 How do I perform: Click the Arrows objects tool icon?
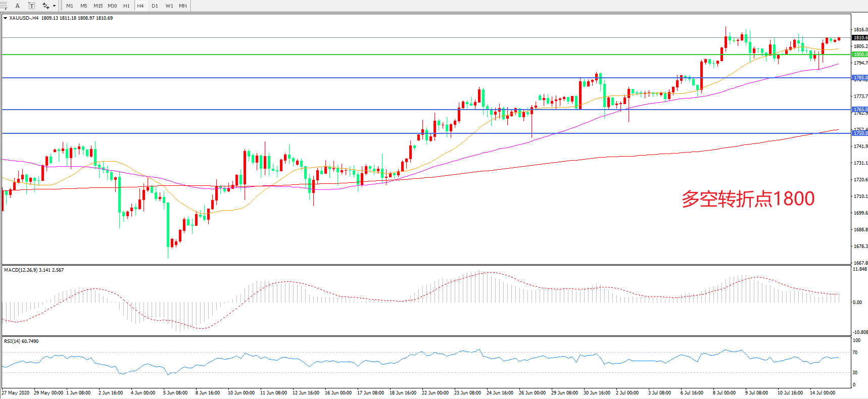[x=45, y=6]
